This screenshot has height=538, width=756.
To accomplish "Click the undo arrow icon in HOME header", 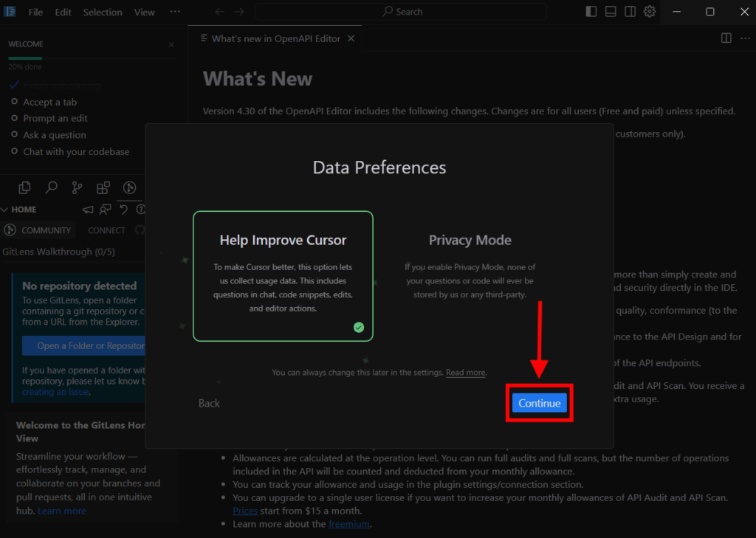I will click(x=123, y=210).
